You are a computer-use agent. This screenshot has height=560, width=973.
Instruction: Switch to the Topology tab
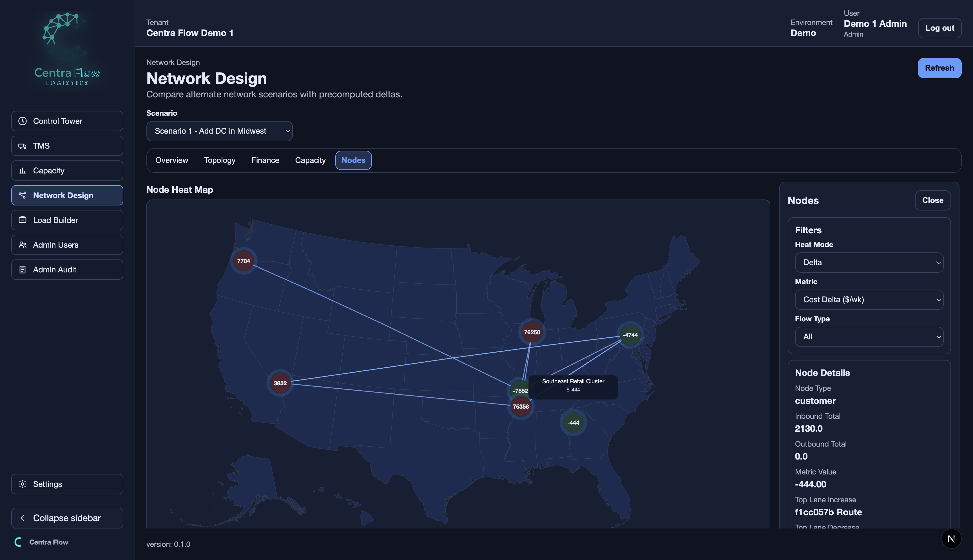219,160
